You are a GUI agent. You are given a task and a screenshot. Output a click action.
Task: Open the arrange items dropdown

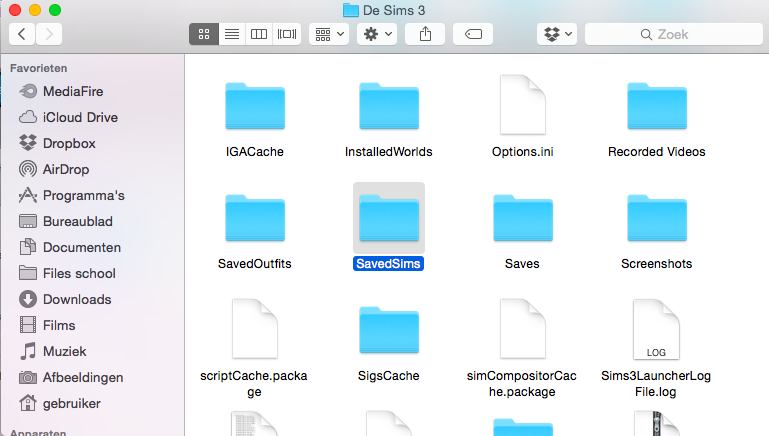point(329,34)
